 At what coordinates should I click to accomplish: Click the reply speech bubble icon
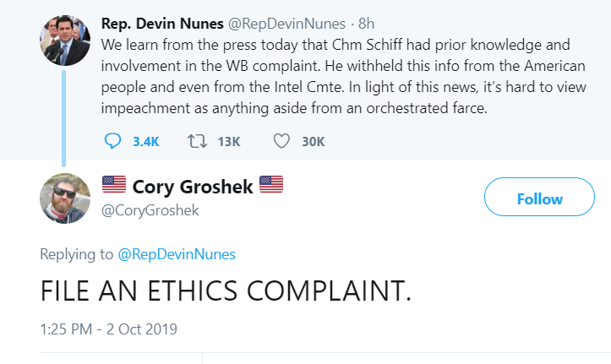[113, 141]
